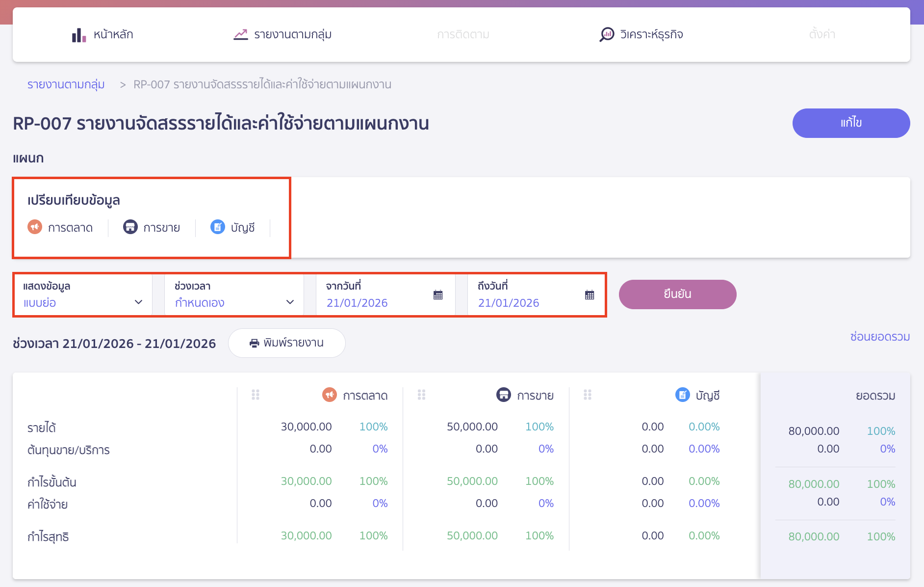This screenshot has height=587, width=924.
Task: Switch to the รายงานตามกลุ่ม tab
Action: click(x=282, y=34)
